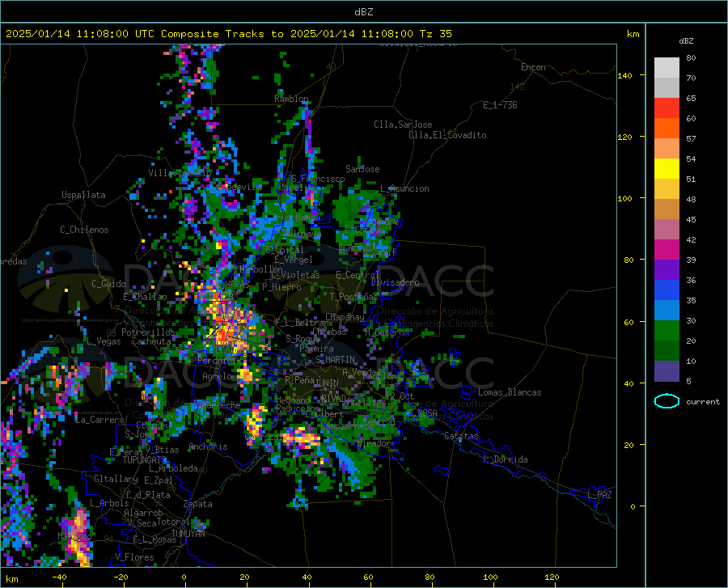Click the Chapanay place label
The image size is (728, 588).
coord(345,317)
